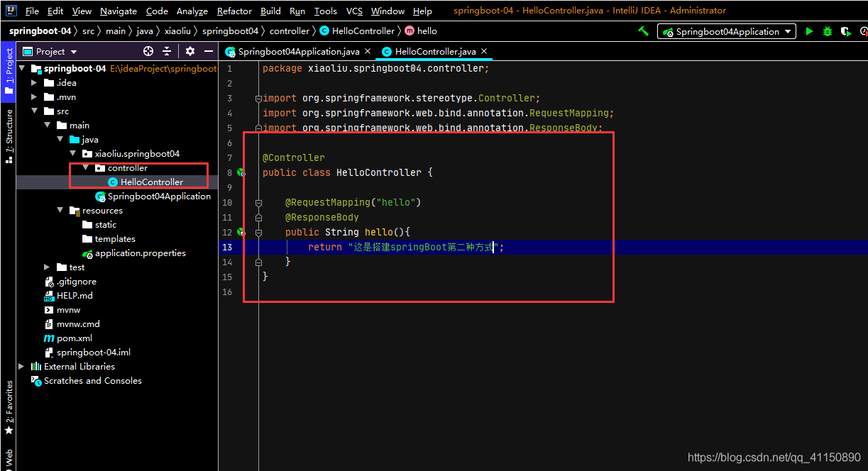The height and width of the screenshot is (471, 868).
Task: Hide the Project panel with the minus icon
Action: (209, 51)
